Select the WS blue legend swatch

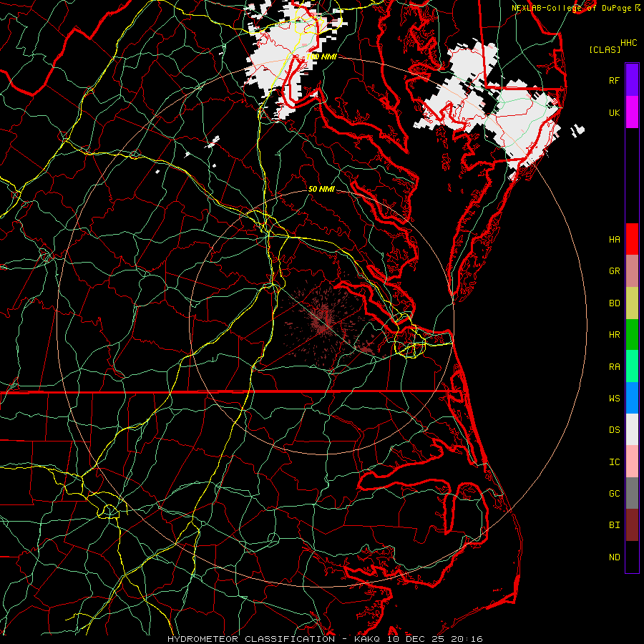point(632,398)
